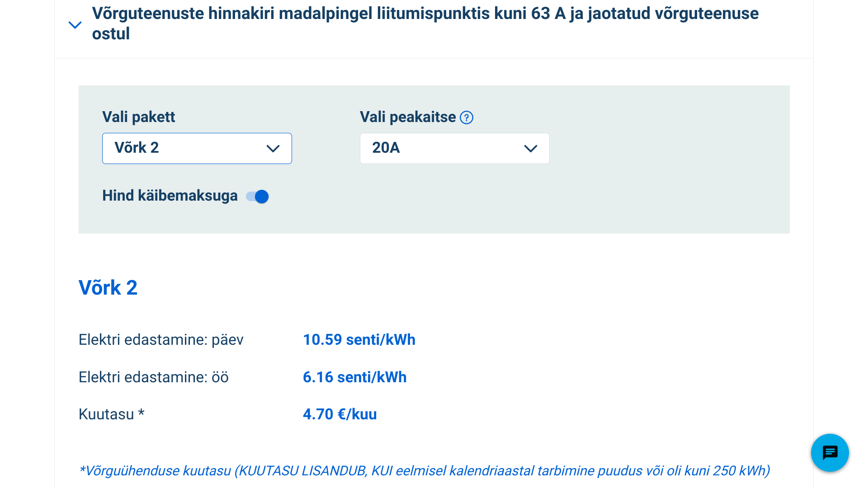Click the Vali peakaitse label text
Viewport: 868px width, 488px height.
coord(407,117)
